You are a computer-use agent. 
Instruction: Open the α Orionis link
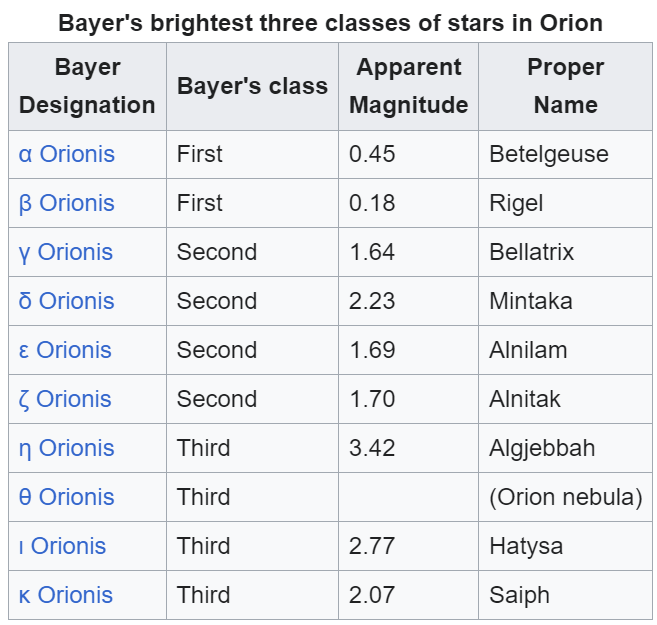(x=67, y=154)
